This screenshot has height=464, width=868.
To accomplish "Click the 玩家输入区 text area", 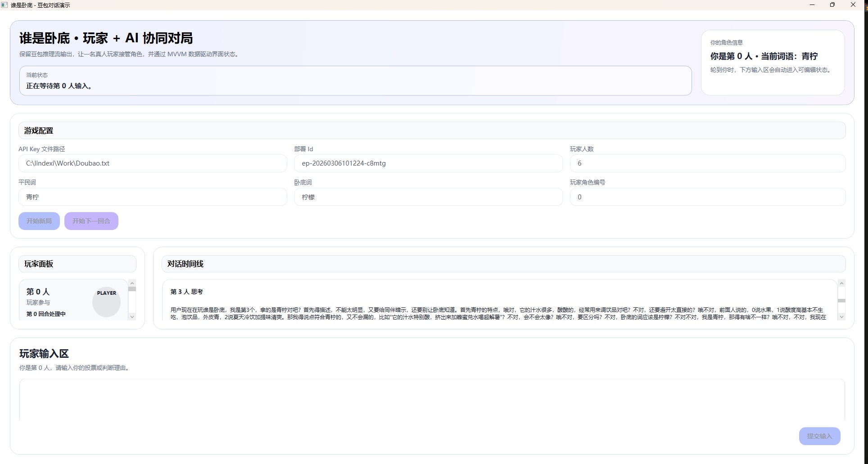I will click(431, 400).
